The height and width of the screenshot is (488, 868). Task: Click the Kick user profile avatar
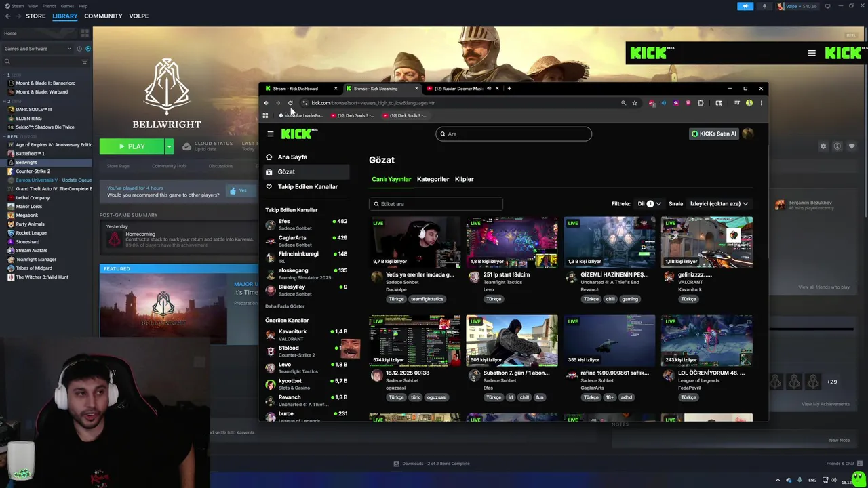click(748, 134)
